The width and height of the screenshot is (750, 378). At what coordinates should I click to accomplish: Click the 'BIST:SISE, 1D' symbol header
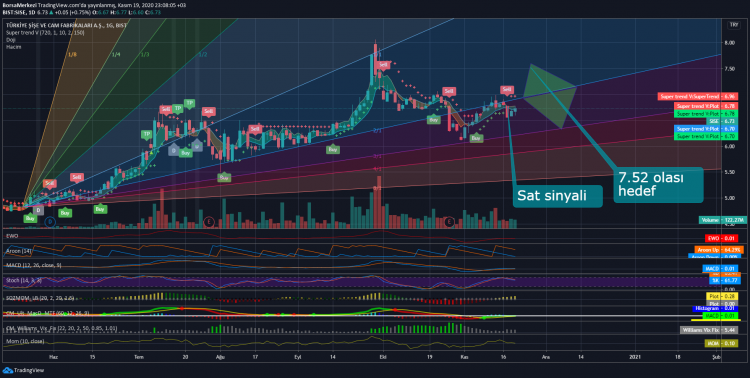[19, 12]
